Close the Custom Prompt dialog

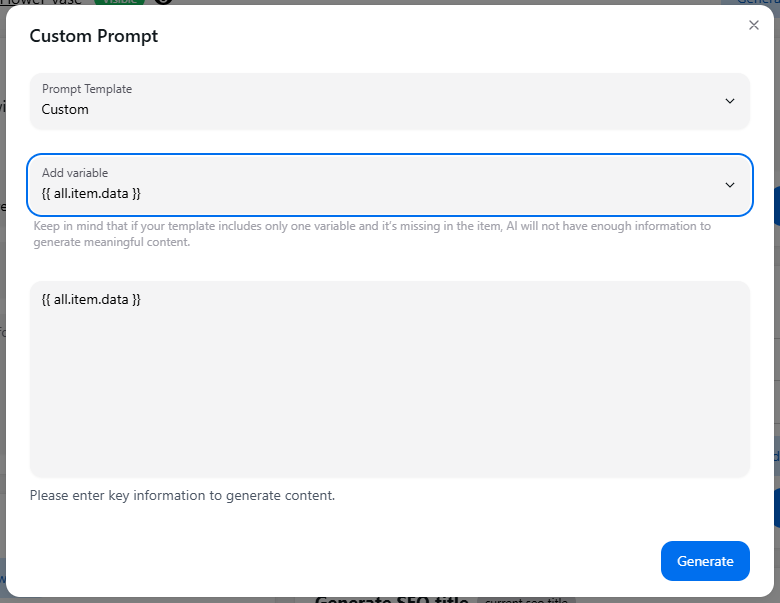click(x=754, y=25)
